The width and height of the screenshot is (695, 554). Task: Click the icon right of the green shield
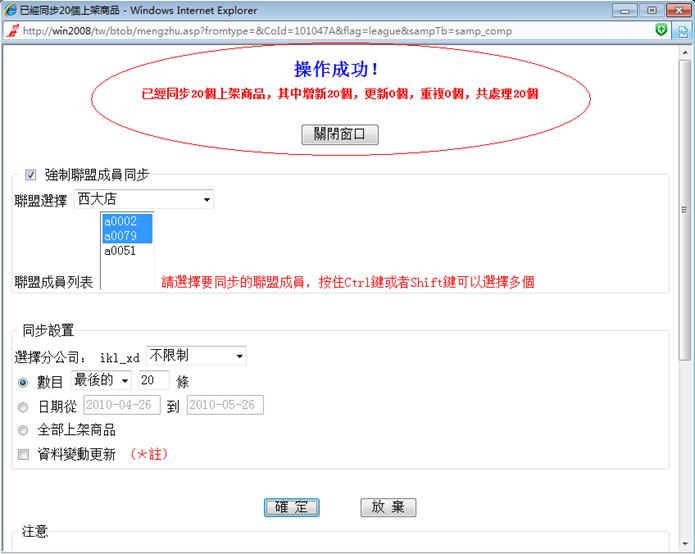point(682,31)
